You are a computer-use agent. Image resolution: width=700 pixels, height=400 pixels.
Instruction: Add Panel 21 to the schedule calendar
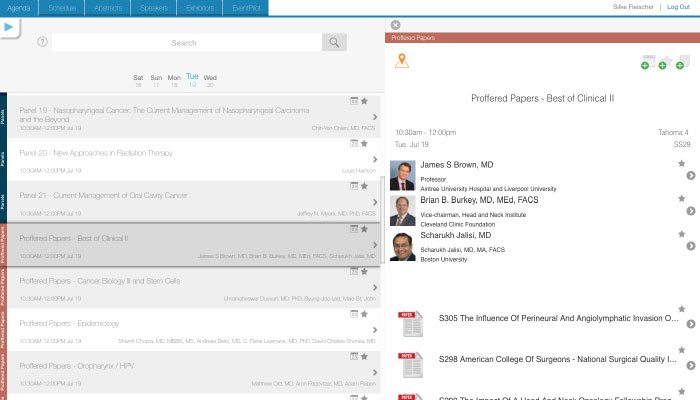[354, 186]
